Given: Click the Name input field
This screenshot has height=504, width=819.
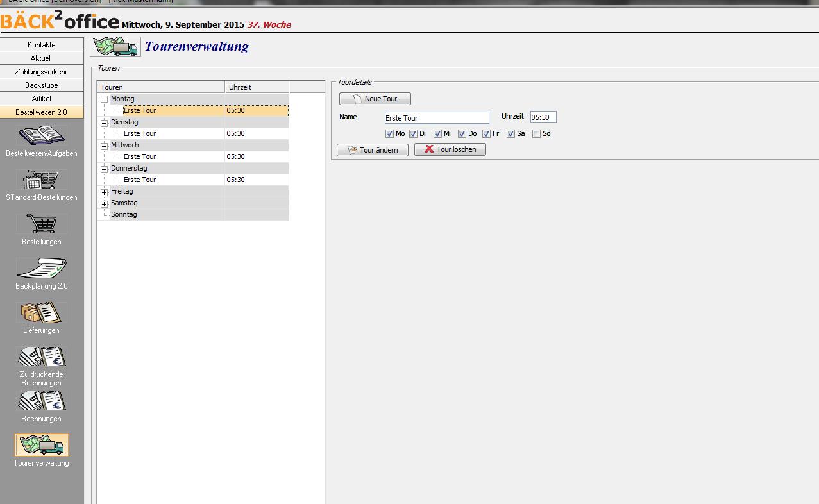Looking at the screenshot, I should [436, 118].
